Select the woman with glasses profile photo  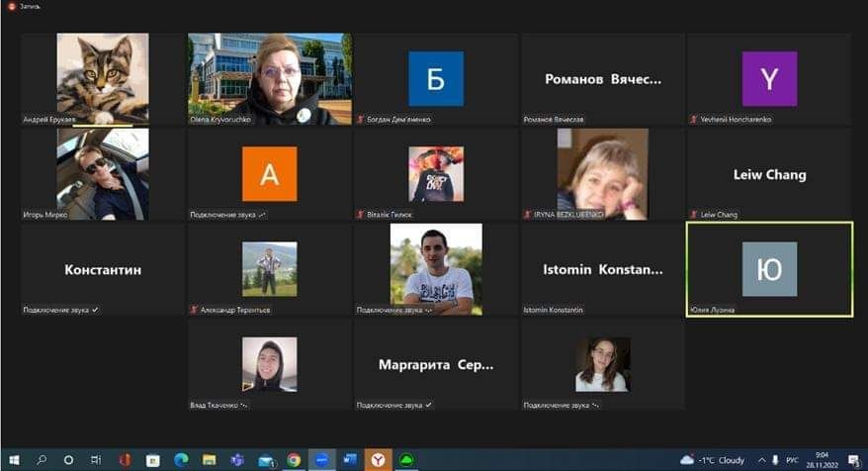[602, 364]
